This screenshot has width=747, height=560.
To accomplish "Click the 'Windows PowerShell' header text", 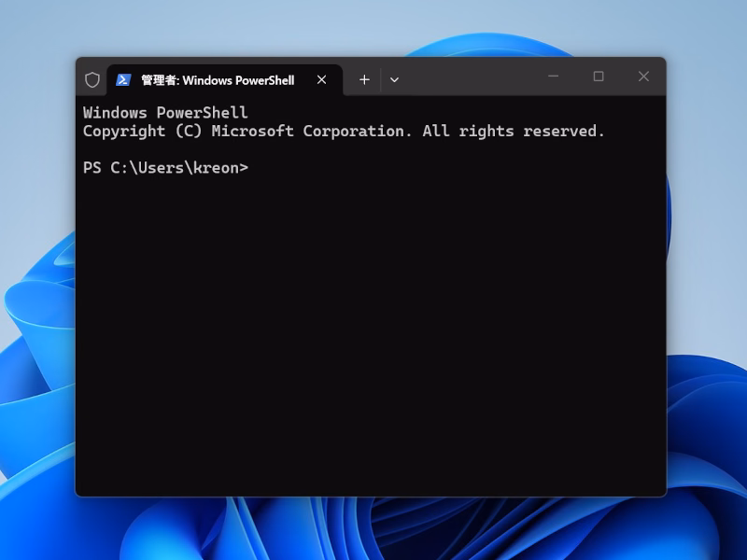I will coord(165,112).
